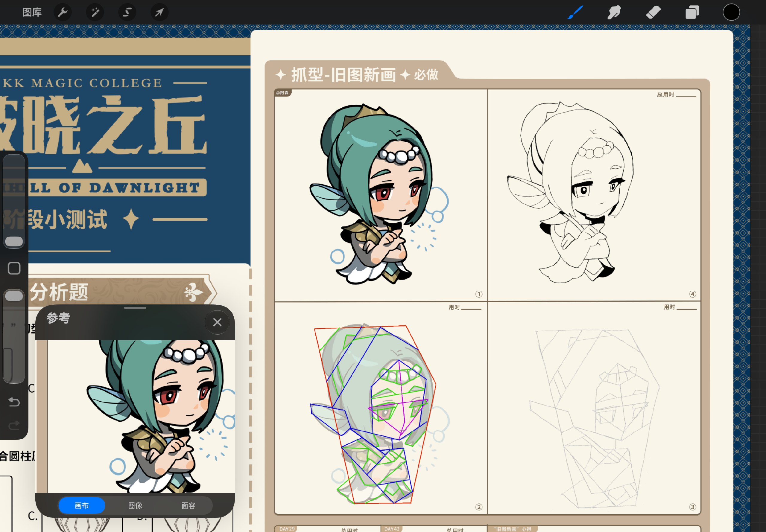Tap the line art sketch panel ④
Screen dimensions: 766x532
[594, 195]
